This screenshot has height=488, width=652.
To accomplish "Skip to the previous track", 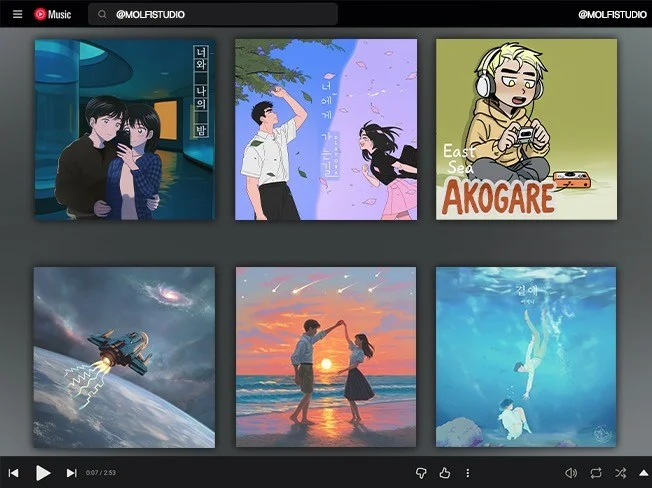I will point(14,473).
